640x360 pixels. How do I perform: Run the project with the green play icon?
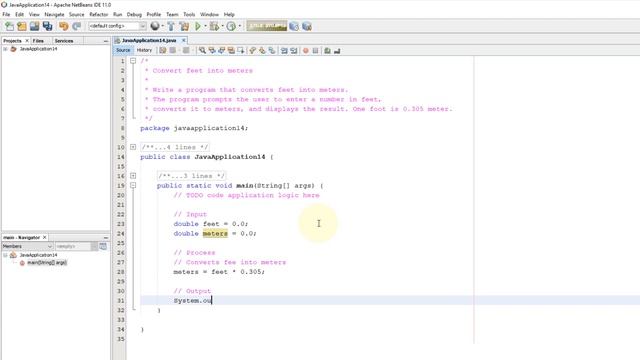click(198, 27)
